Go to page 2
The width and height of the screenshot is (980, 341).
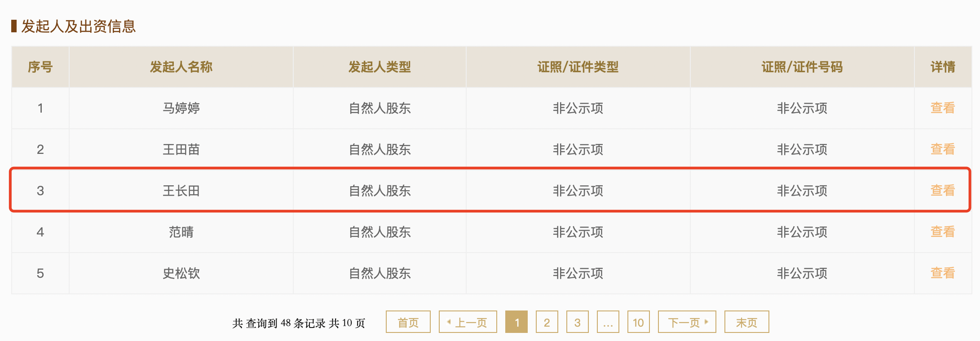[547, 322]
